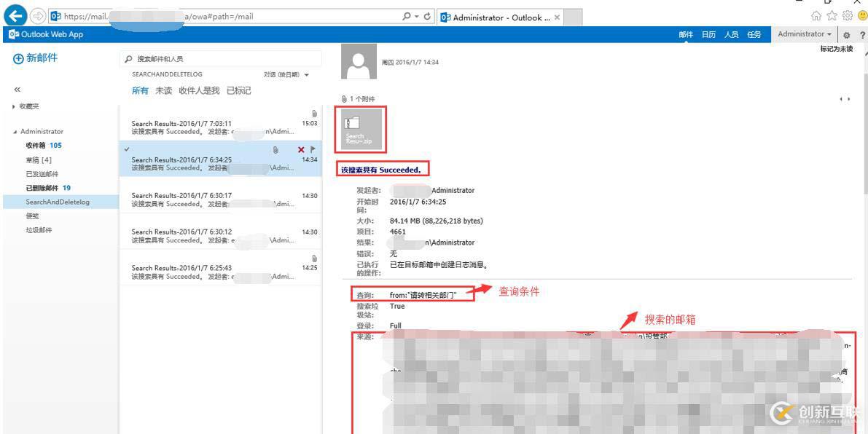Open a new blank browser tab
Screen dimensions: 868x434
point(574,17)
